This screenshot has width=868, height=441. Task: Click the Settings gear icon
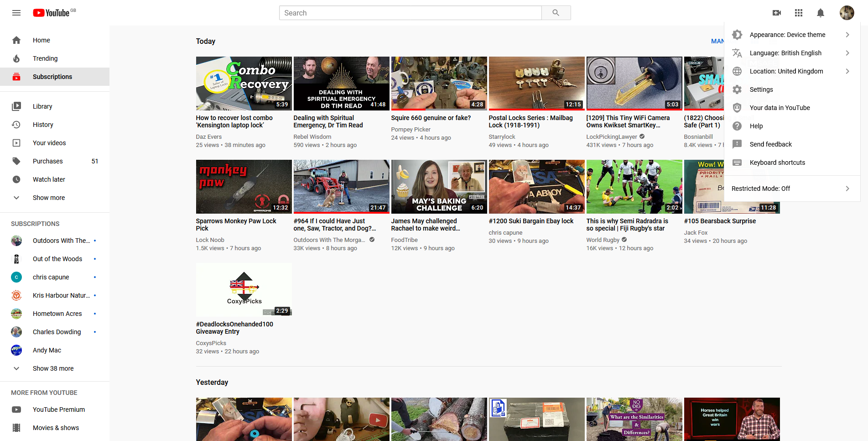[x=737, y=89]
